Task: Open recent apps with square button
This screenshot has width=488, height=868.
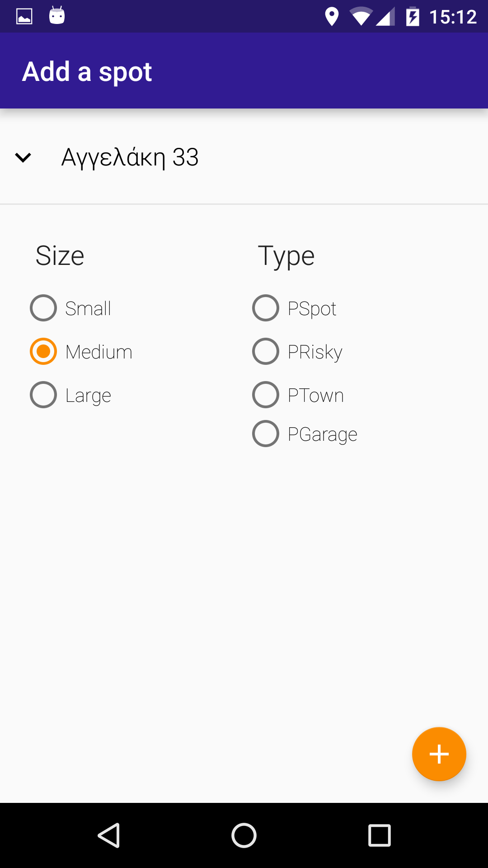Action: [x=379, y=835]
